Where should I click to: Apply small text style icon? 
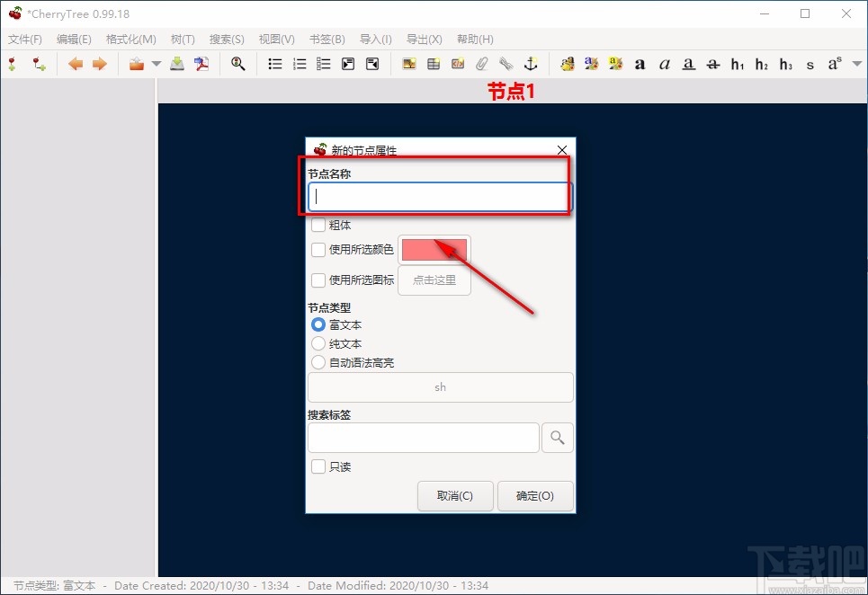pyautogui.click(x=810, y=64)
